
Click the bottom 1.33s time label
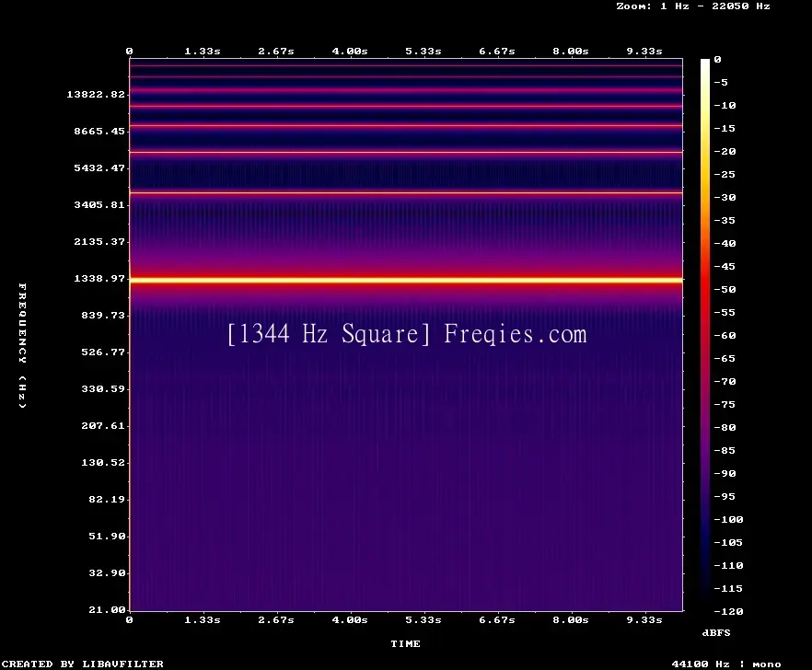[x=203, y=619]
